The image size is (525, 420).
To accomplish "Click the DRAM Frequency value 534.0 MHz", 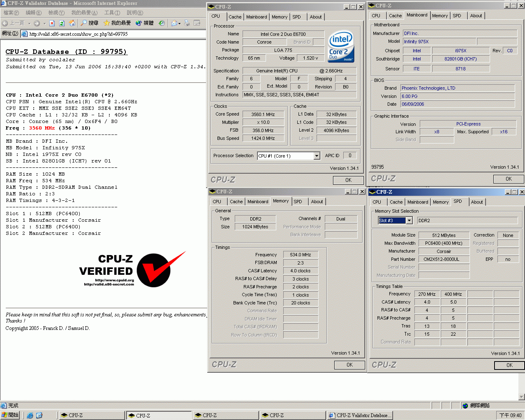I will [x=301, y=255].
